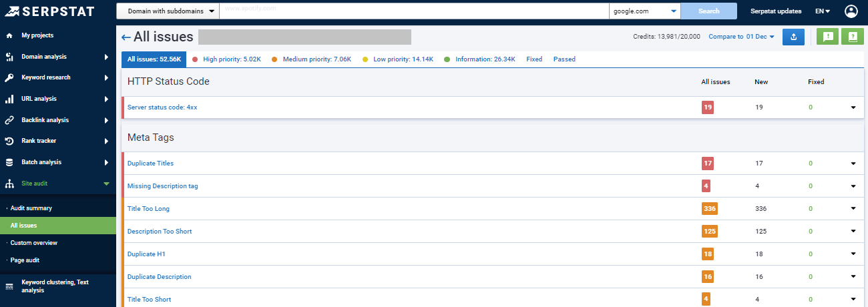Click Keyword research key icon
The height and width of the screenshot is (307, 868).
click(x=9, y=77)
